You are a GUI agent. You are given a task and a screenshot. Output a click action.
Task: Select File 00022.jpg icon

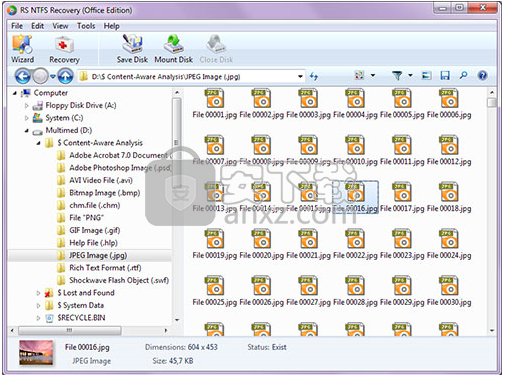(x=355, y=239)
